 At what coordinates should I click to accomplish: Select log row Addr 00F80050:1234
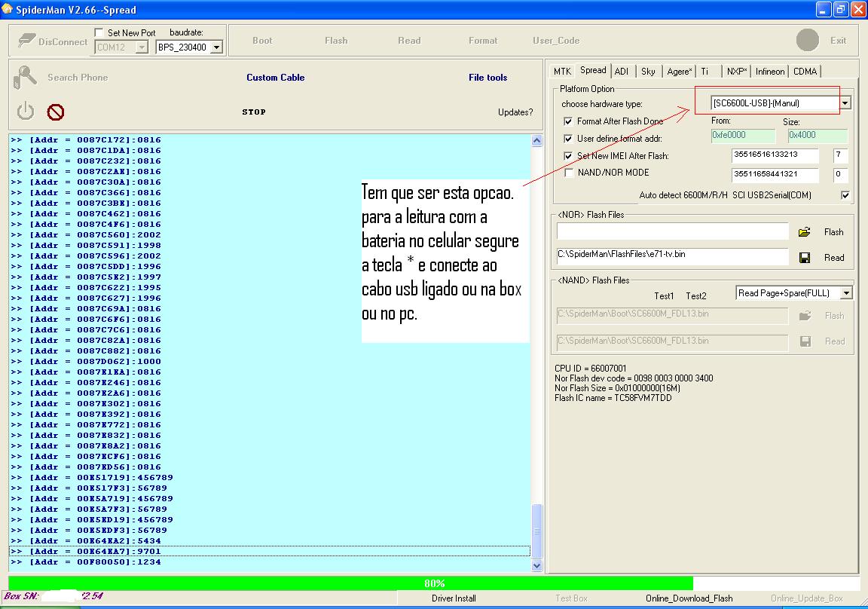pos(270,562)
